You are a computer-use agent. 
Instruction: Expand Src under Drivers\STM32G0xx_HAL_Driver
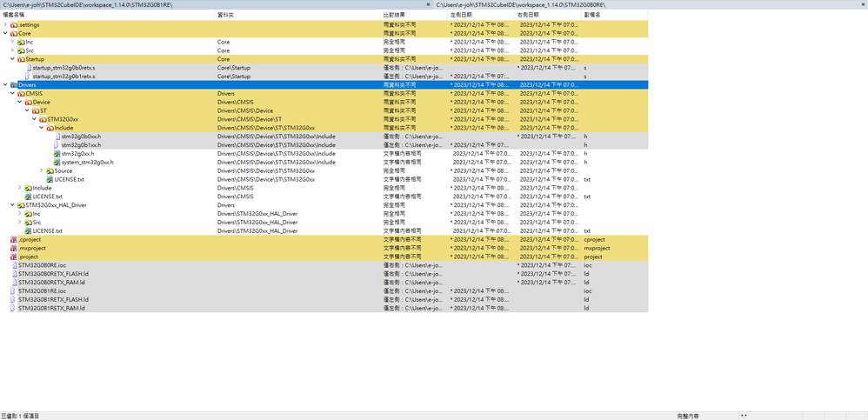[x=20, y=223]
